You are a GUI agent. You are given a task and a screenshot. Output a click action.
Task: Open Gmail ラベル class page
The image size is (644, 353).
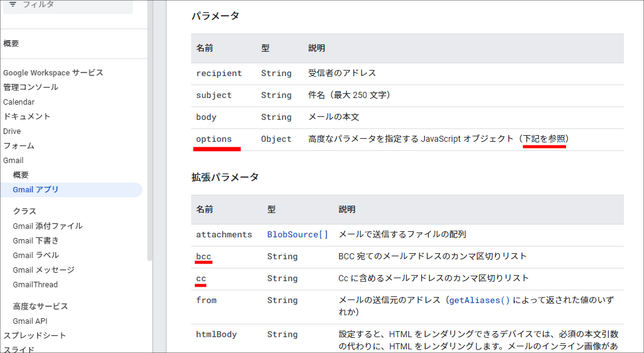tap(36, 255)
